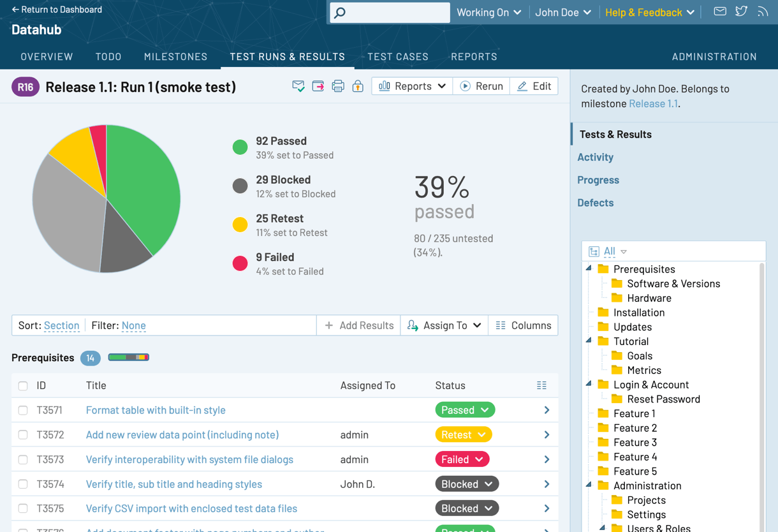
Task: Click the envelope checkmark subscribe icon
Action: coord(298,86)
